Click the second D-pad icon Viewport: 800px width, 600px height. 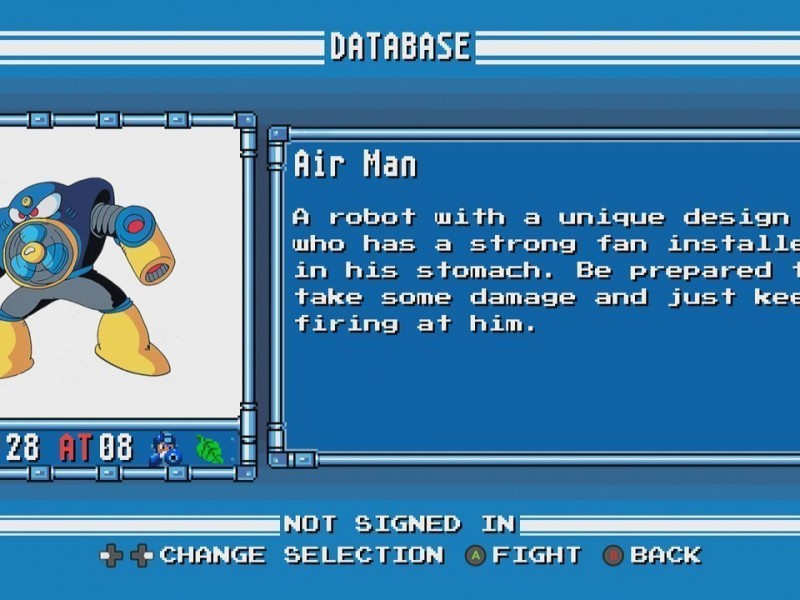click(142, 556)
